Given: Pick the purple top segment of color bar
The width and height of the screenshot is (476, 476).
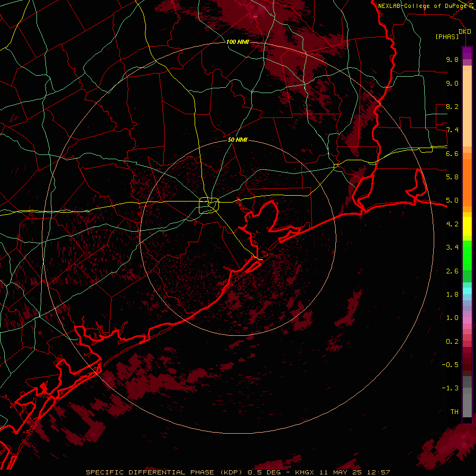Looking at the screenshot, I should pyautogui.click(x=467, y=53).
